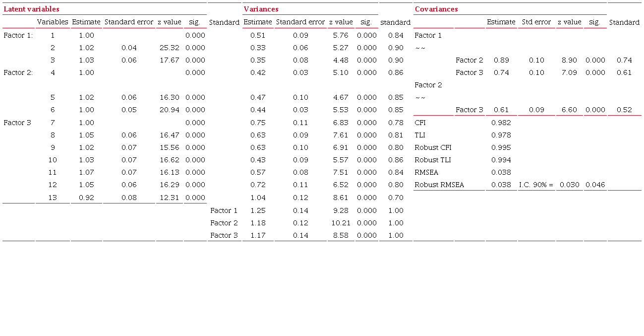
Task: Click the Factor 2: row label
Action: (x=18, y=72)
